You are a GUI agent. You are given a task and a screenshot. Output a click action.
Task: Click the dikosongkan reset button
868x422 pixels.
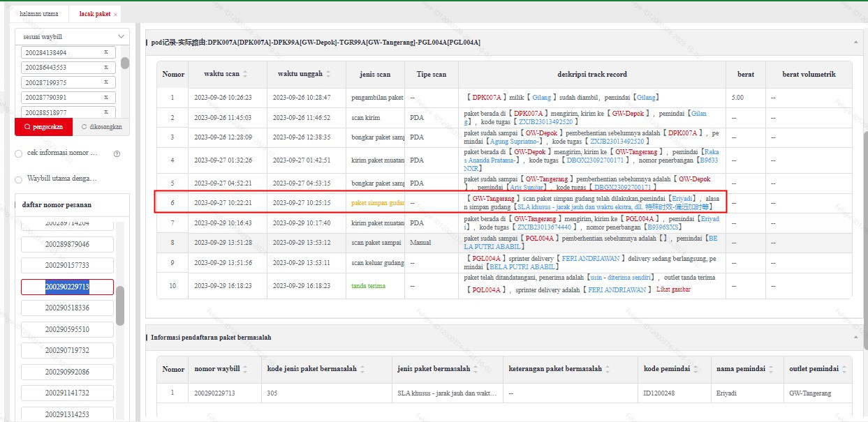coord(102,127)
